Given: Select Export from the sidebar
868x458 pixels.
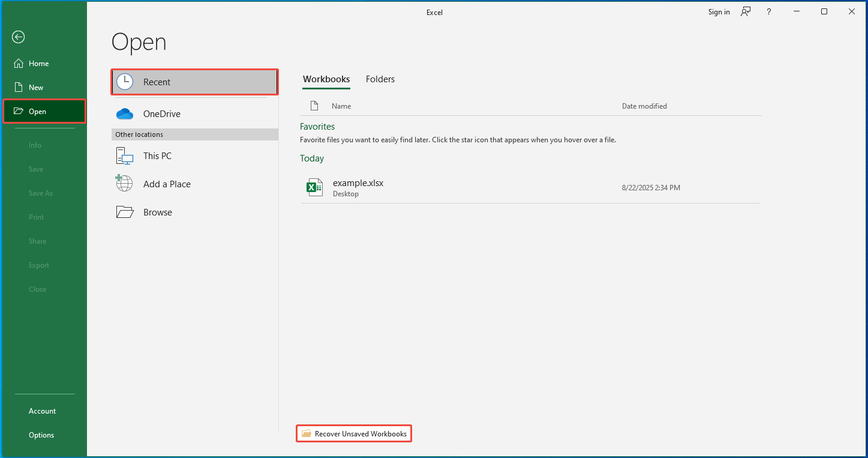Looking at the screenshot, I should pos(38,265).
